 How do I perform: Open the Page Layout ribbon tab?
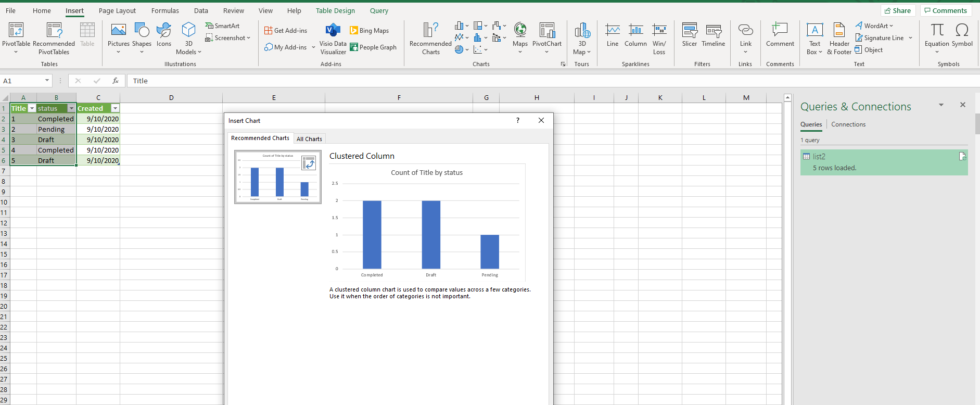(x=117, y=10)
